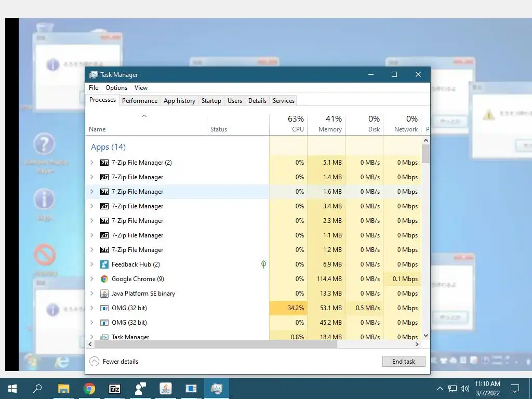Switch to the OMG app taskbar icon
The image size is (532, 399).
(x=191, y=389)
